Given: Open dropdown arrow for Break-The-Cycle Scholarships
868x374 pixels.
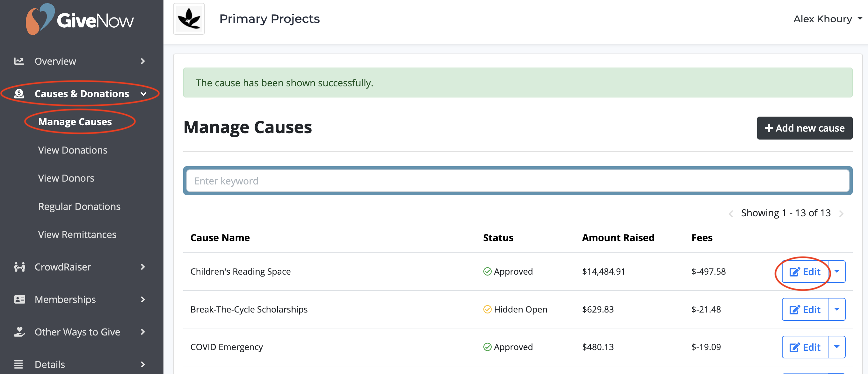Looking at the screenshot, I should [x=837, y=309].
